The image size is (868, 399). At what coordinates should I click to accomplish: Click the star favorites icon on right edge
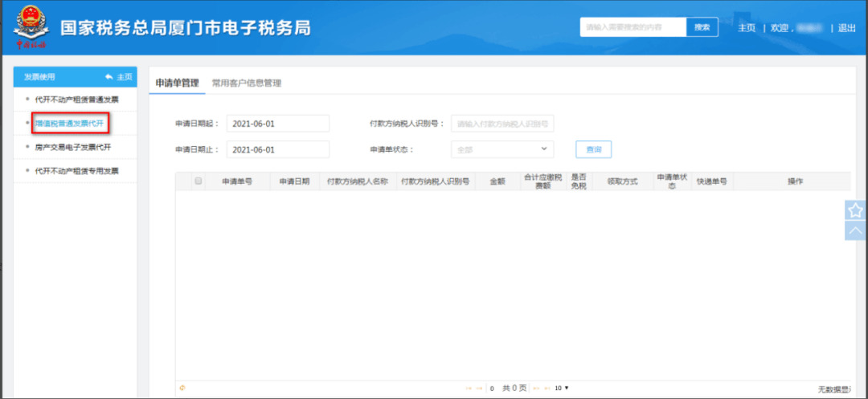pos(855,210)
